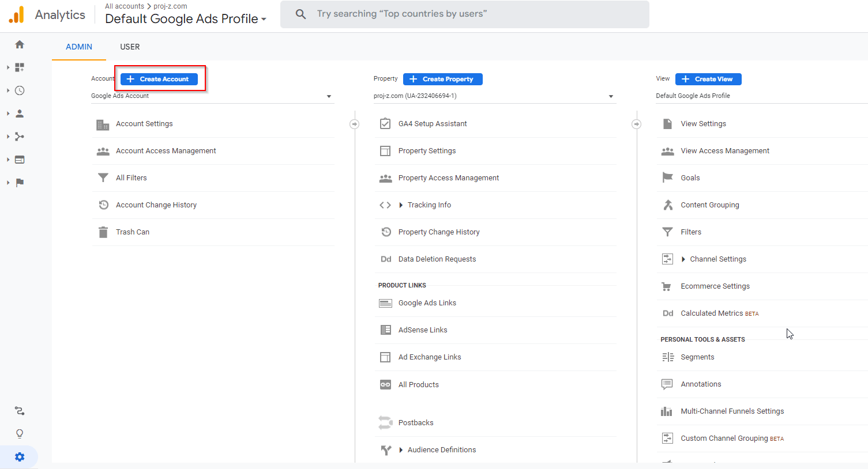Viewport: 868px width, 469px height.
Task: Click the Discover lightbulb icon in sidebar
Action: tap(20, 434)
